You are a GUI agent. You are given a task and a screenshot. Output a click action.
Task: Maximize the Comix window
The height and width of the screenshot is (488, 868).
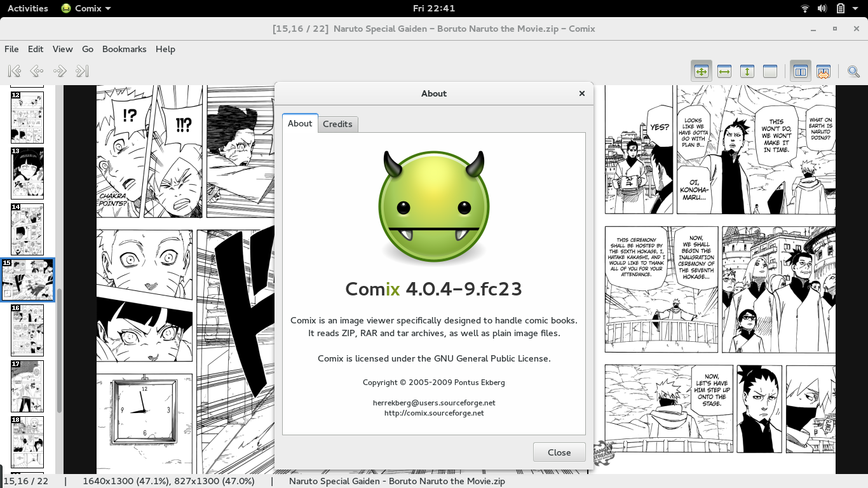point(835,29)
